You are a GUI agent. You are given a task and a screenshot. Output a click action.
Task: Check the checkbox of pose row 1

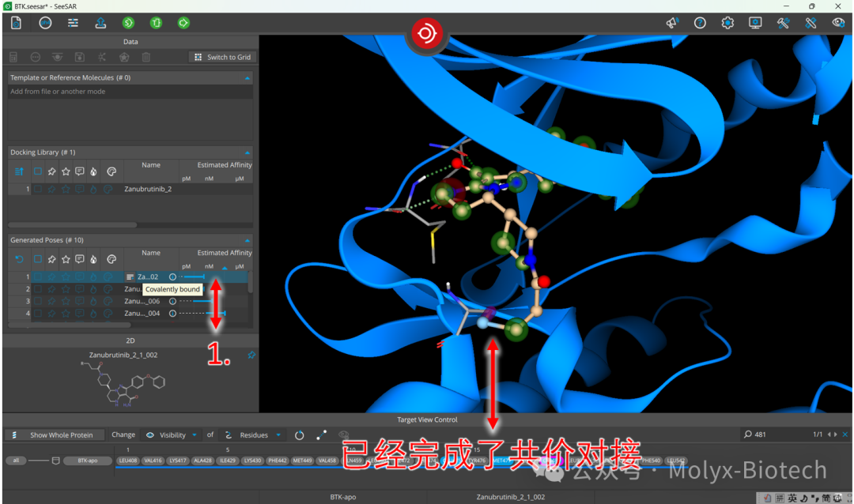[38, 276]
